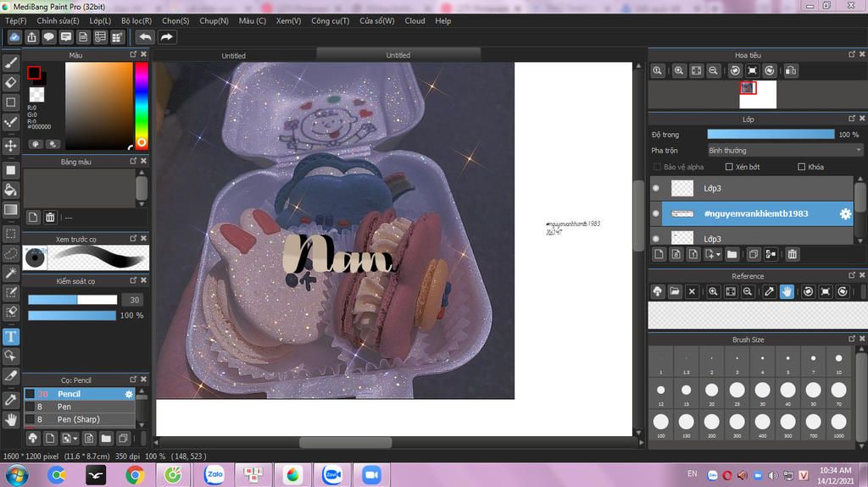Select the Pen brush in list
The image size is (868, 487).
click(x=80, y=407)
